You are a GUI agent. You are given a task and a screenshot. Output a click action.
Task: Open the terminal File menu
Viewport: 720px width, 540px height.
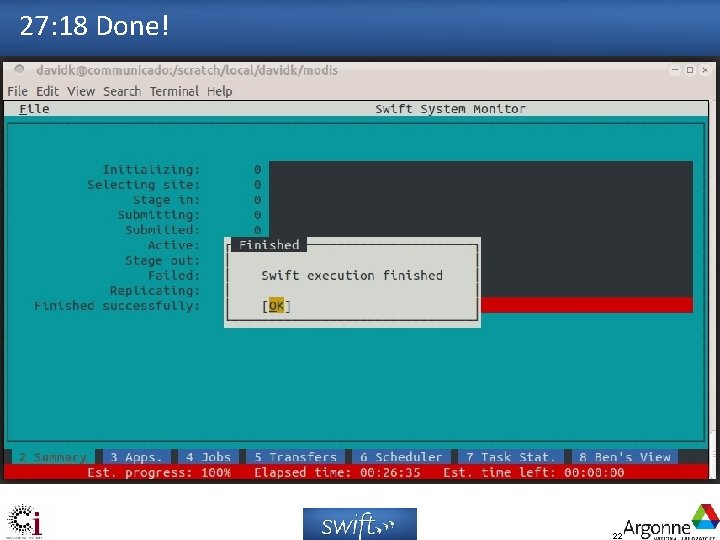[17, 91]
